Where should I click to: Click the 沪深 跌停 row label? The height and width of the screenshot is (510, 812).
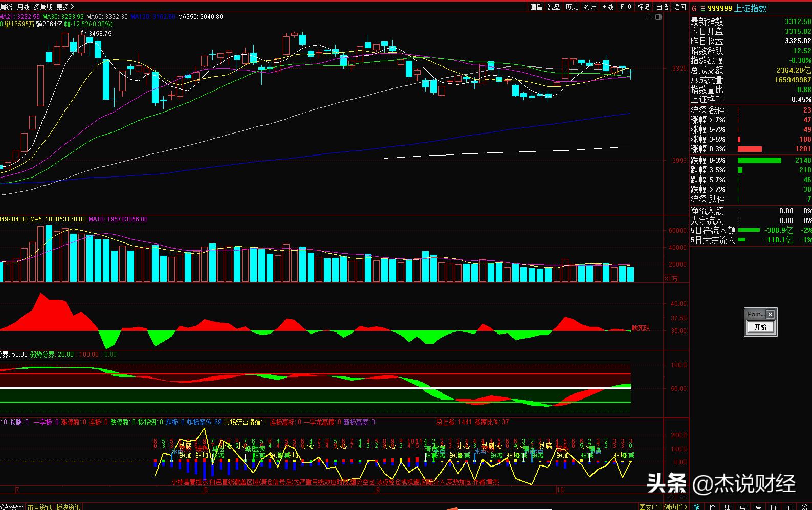point(708,199)
